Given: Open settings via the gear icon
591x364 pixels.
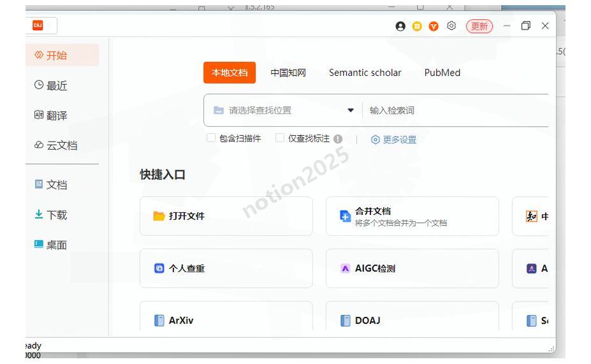Looking at the screenshot, I should point(451,25).
